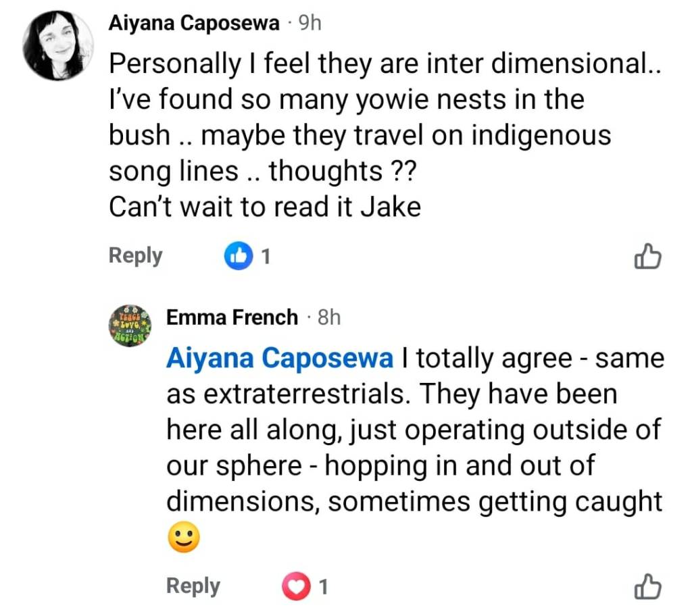The image size is (692, 616).
Task: Like Aiyana Caposewa's comment with thumbs-up
Action: click(647, 257)
